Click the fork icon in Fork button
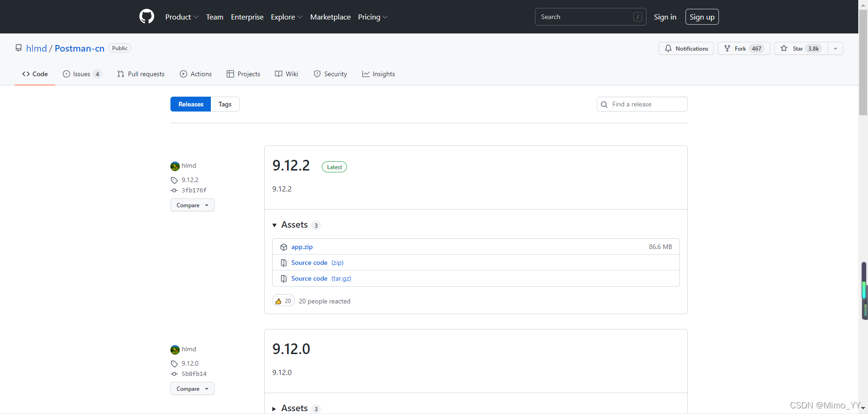The image size is (868, 414). click(x=727, y=48)
